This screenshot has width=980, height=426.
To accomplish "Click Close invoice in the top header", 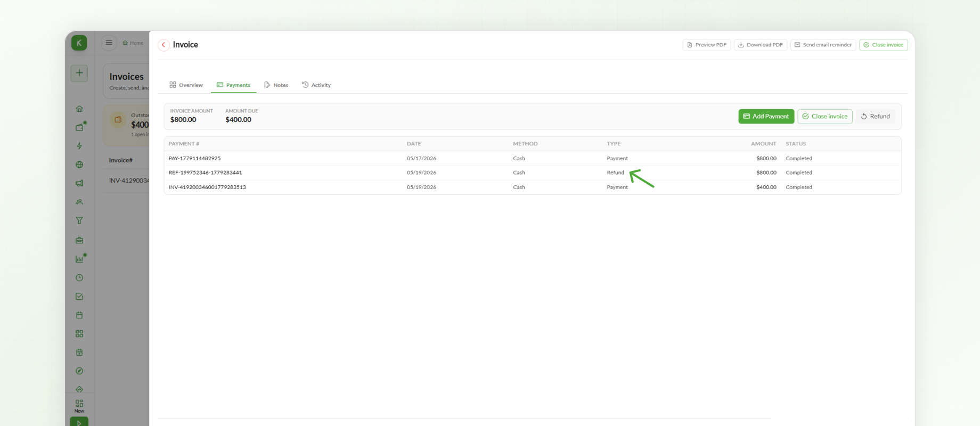I will click(884, 45).
